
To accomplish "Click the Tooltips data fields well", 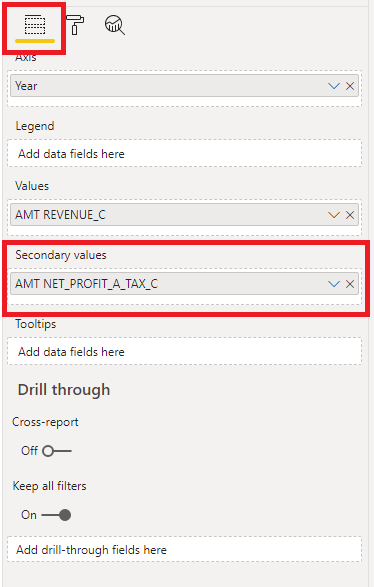I will coord(184,352).
